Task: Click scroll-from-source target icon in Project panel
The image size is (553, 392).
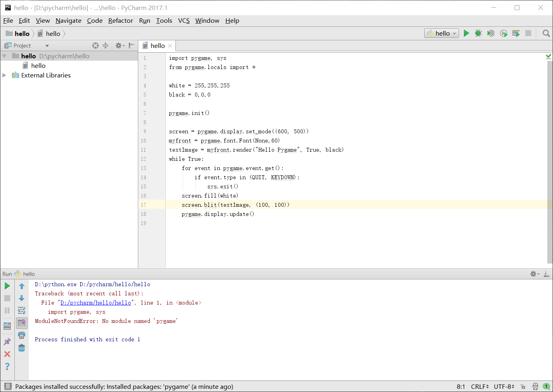Action: click(95, 46)
